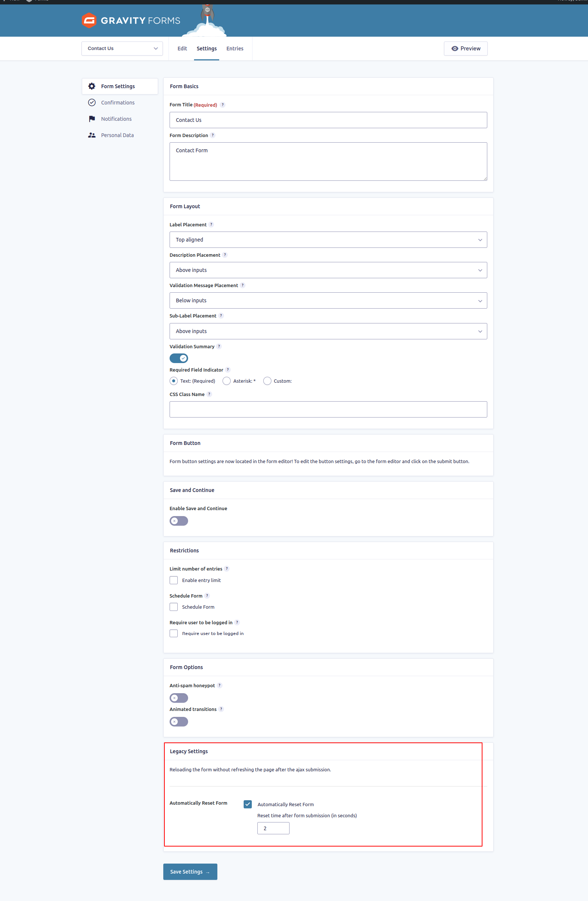Click help icon beside Anti-spam honeypot
The width and height of the screenshot is (588, 901).
[220, 685]
